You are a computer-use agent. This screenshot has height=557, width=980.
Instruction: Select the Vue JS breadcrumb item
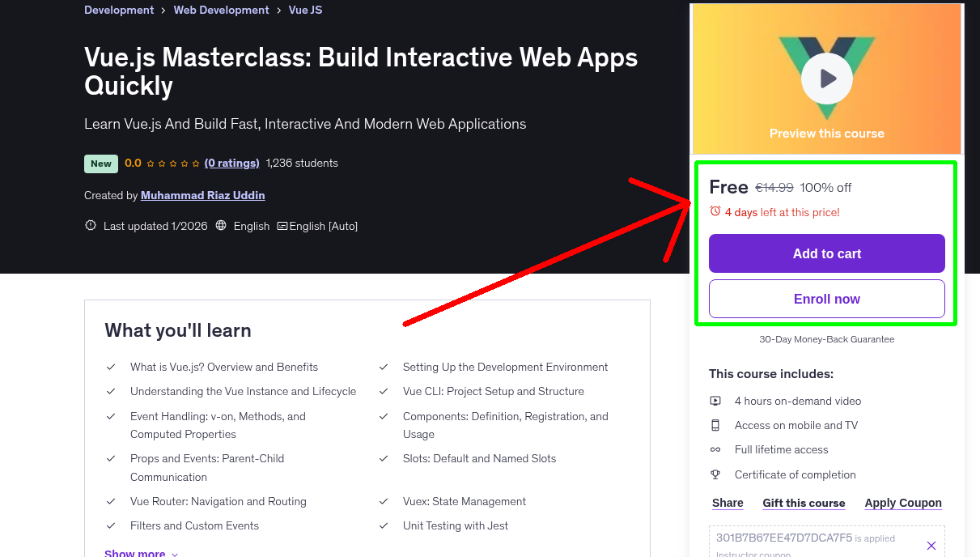click(x=305, y=10)
